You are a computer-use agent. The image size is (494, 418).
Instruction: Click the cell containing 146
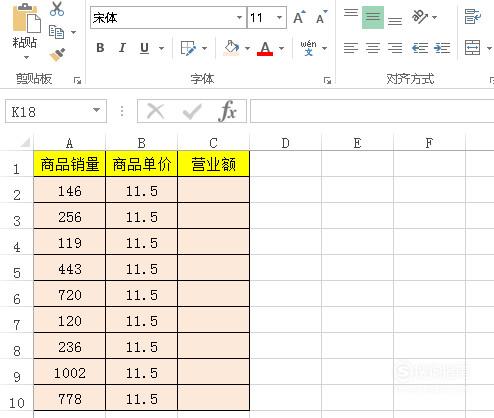pyautogui.click(x=70, y=190)
